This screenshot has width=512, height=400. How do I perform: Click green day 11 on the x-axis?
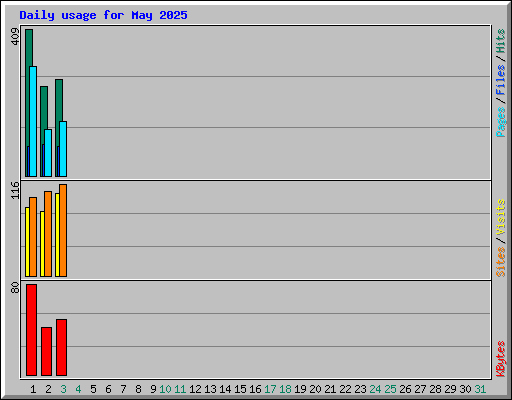pyautogui.click(x=180, y=389)
